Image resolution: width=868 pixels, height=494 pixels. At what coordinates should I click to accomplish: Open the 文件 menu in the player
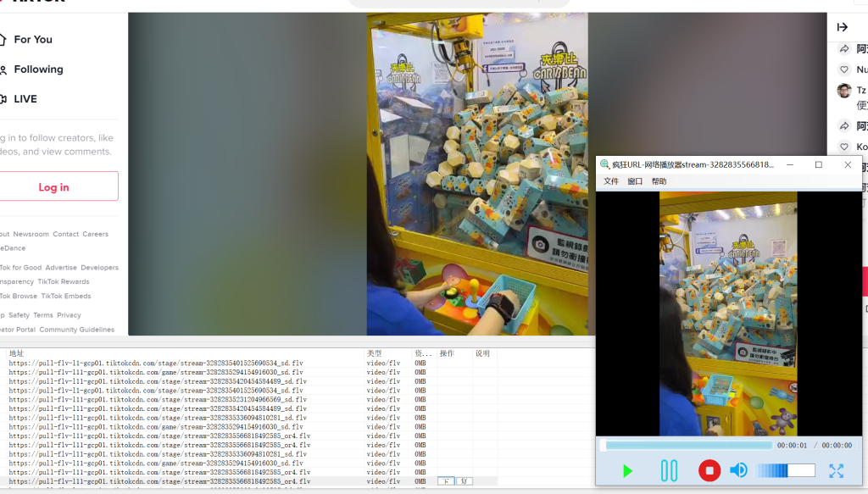click(x=611, y=181)
